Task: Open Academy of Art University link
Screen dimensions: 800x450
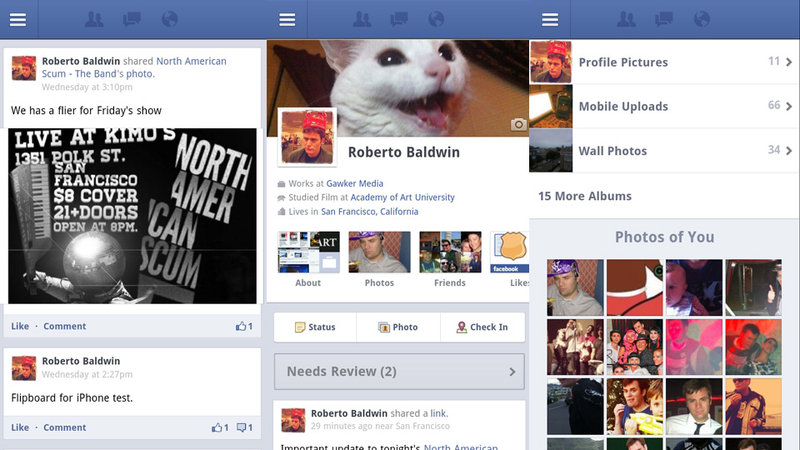Action: [402, 197]
